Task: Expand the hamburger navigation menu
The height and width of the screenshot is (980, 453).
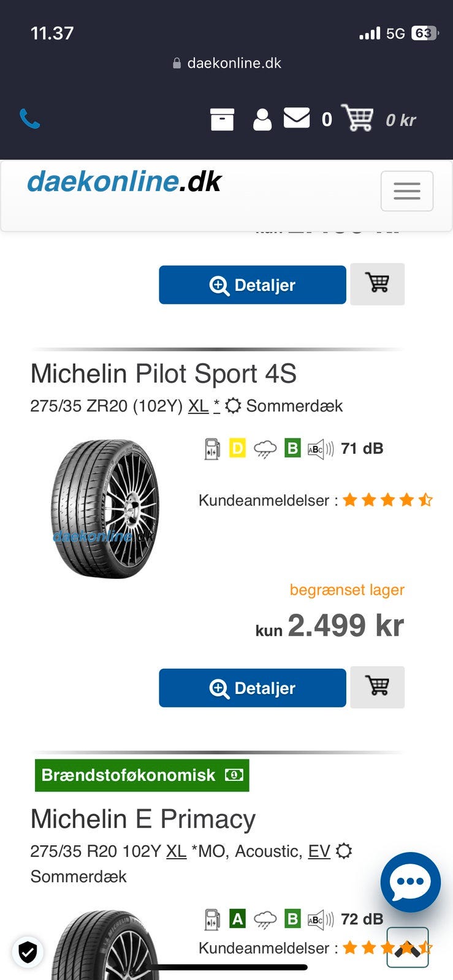Action: (x=406, y=191)
